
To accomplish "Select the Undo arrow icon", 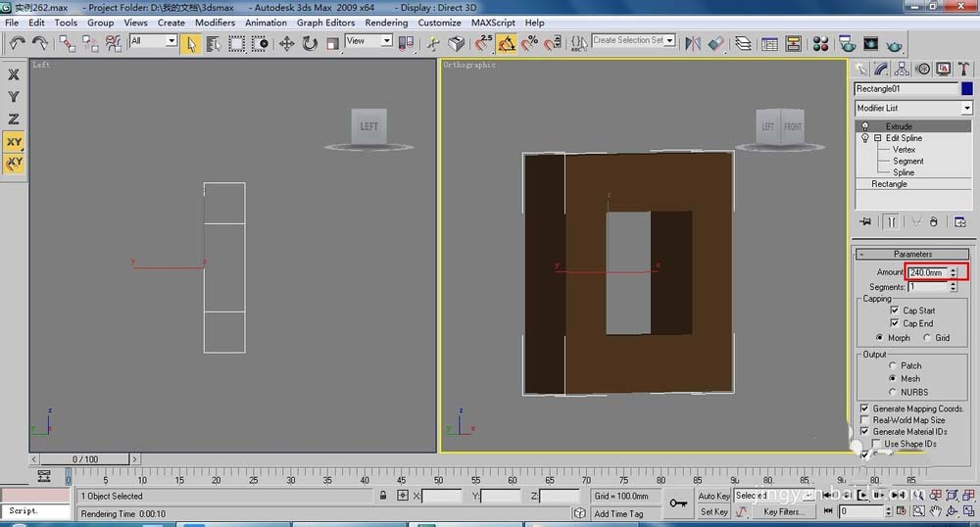I will click(x=17, y=43).
